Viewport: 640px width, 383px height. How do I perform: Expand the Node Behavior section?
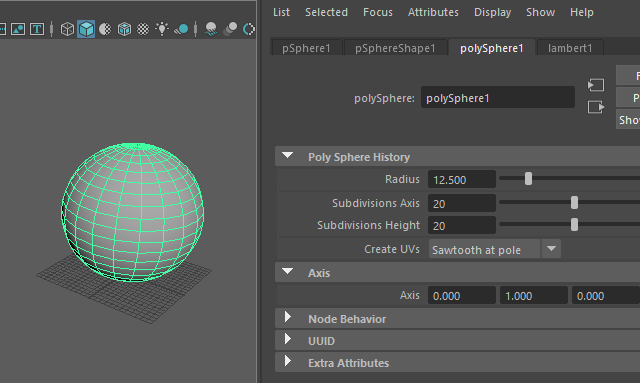tap(287, 317)
